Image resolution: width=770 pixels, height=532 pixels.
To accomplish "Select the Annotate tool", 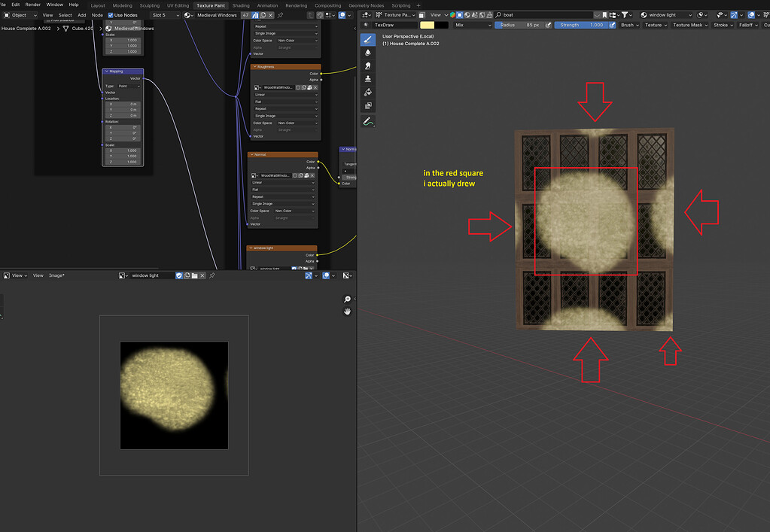I will pos(368,120).
